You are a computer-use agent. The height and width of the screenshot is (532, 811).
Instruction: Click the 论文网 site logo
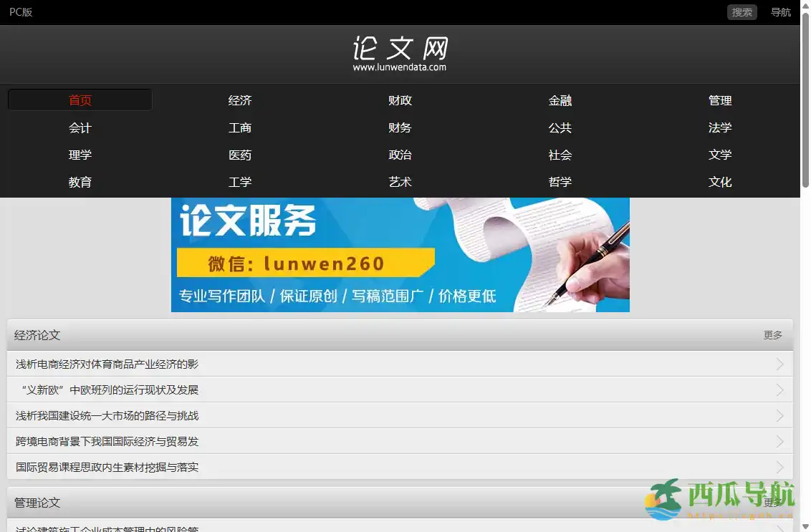400,54
